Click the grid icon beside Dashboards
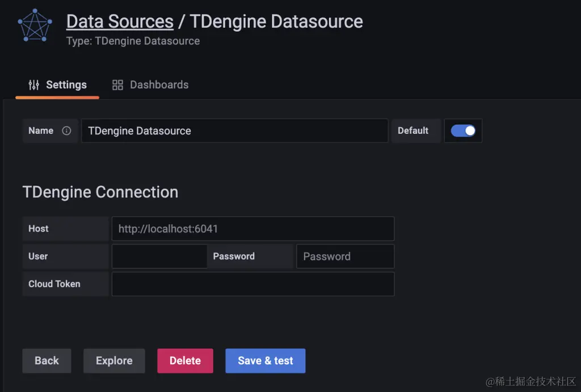Viewport: 581px width, 392px height. click(117, 85)
